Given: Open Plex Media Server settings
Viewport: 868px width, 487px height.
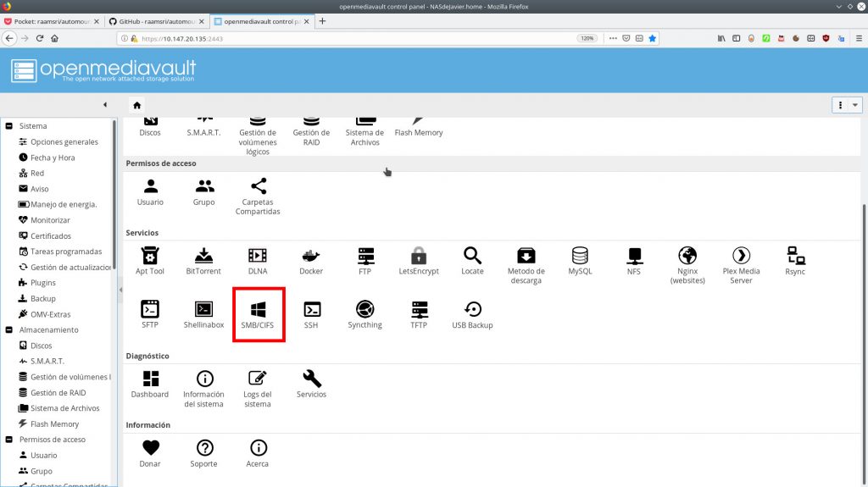Looking at the screenshot, I should click(x=741, y=265).
